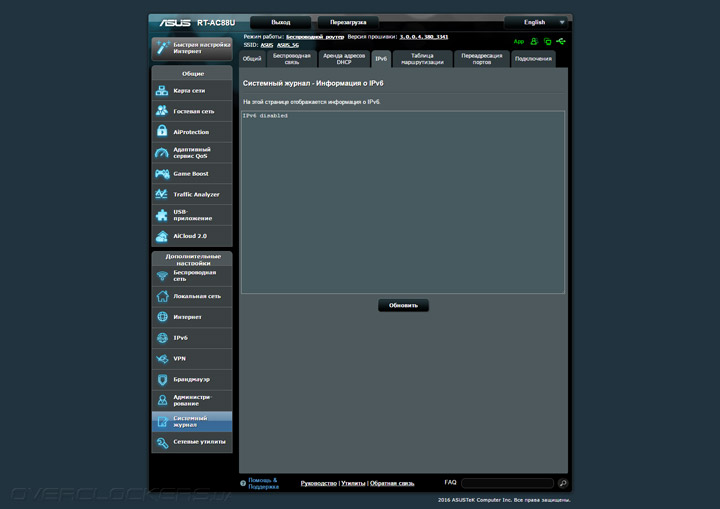Click the Network Map (Карта сети) icon
Viewport: 720px width, 509px height.
pos(162,90)
